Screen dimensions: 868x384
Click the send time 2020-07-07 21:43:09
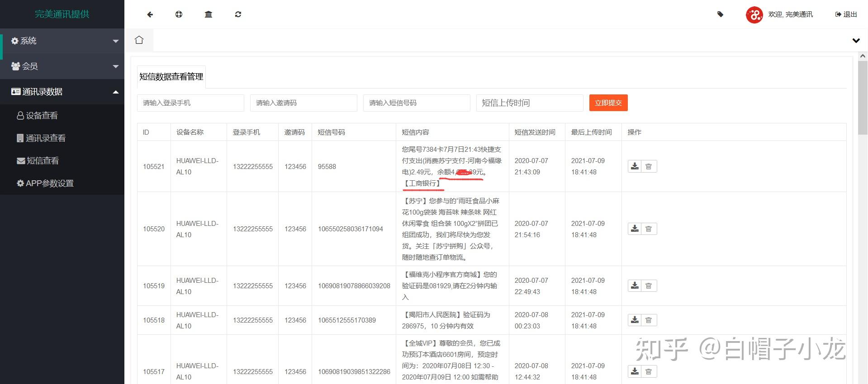pyautogui.click(x=531, y=166)
